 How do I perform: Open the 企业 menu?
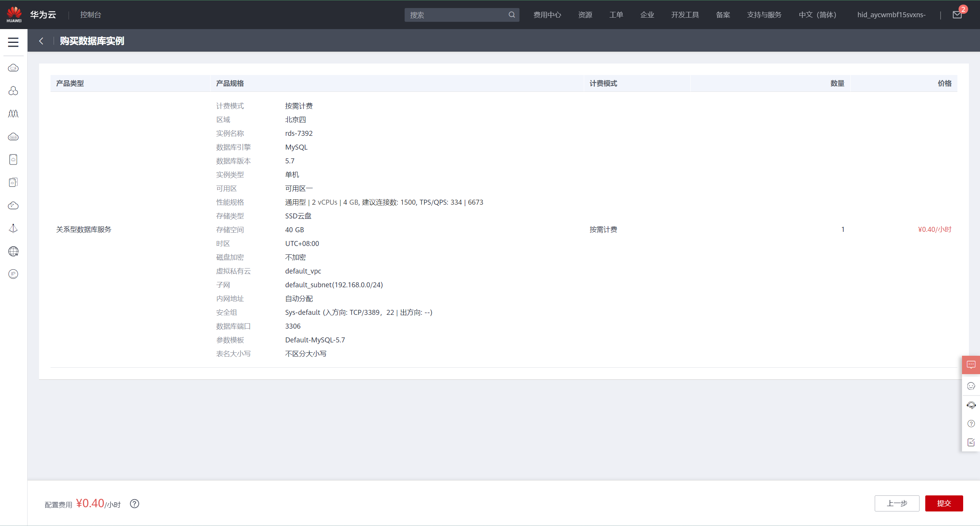pyautogui.click(x=647, y=15)
